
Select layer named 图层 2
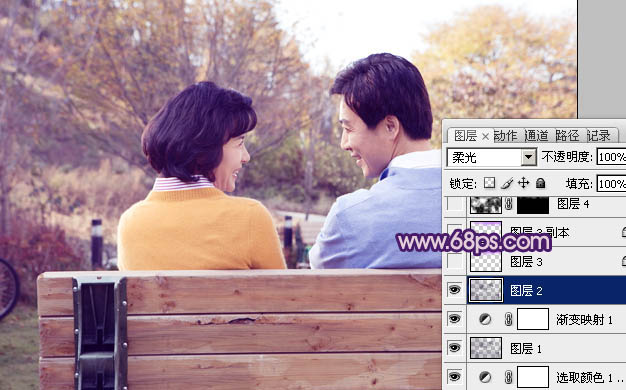pos(526,291)
